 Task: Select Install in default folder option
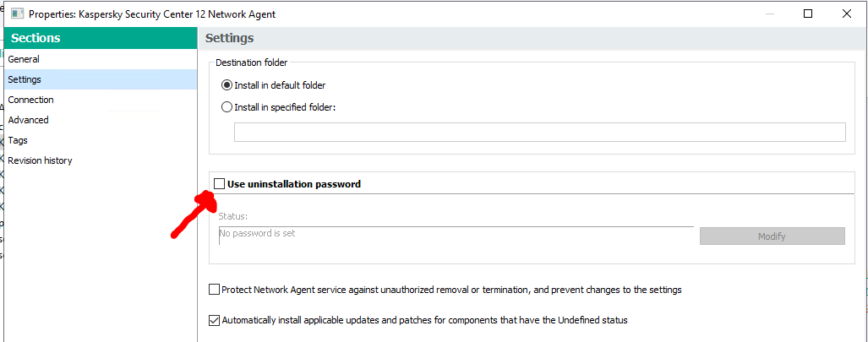227,85
